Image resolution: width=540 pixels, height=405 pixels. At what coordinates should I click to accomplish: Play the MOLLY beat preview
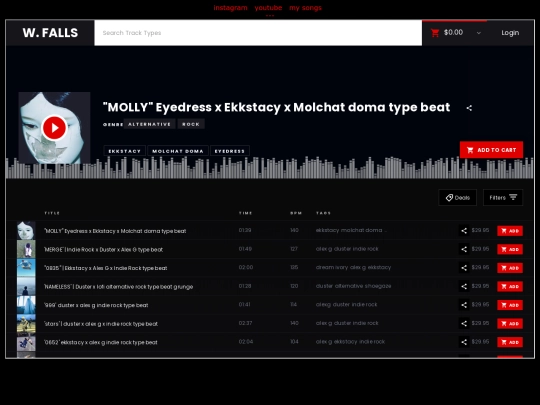54,128
